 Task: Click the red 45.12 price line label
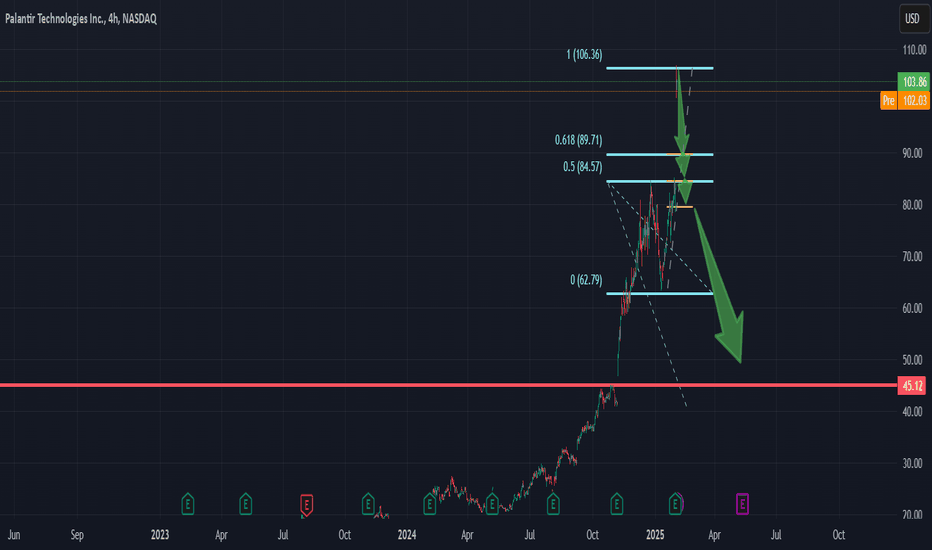coord(911,385)
